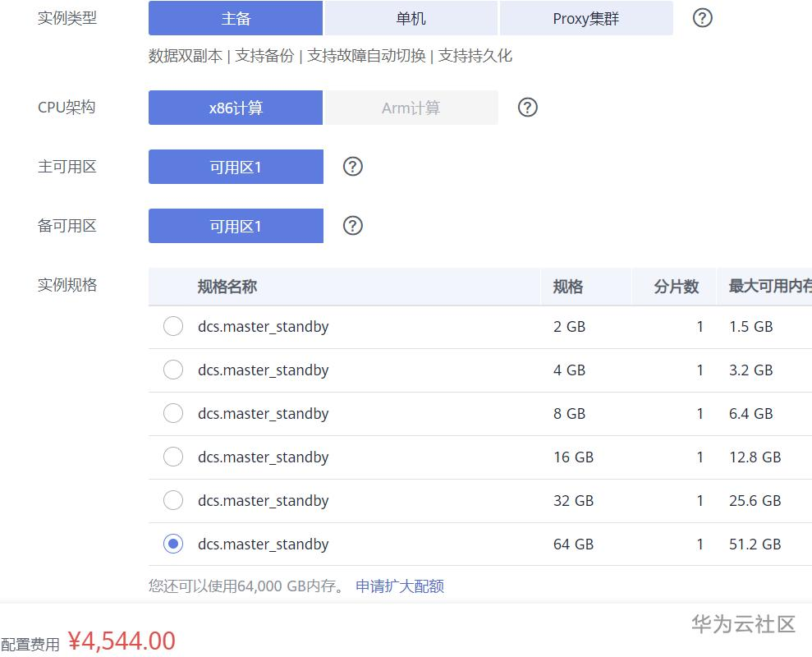
Task: Select 可用区1 for 主可用区
Action: (x=236, y=167)
